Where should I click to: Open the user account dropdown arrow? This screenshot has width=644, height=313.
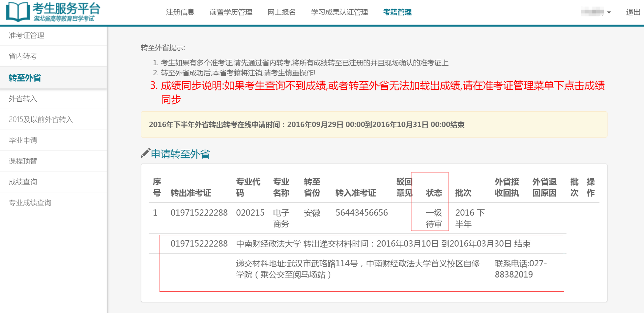[x=609, y=12]
